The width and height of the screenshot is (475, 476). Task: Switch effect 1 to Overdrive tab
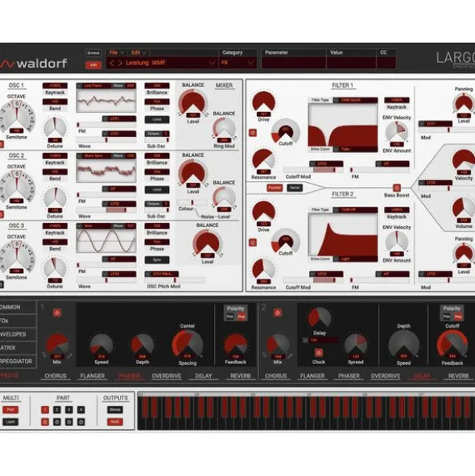167,376
